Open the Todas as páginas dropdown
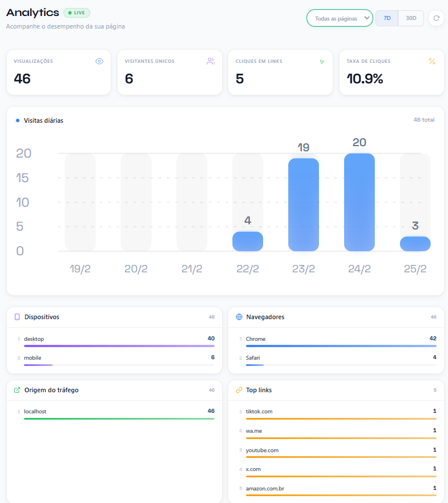Image resolution: width=448 pixels, height=503 pixels. tap(340, 18)
